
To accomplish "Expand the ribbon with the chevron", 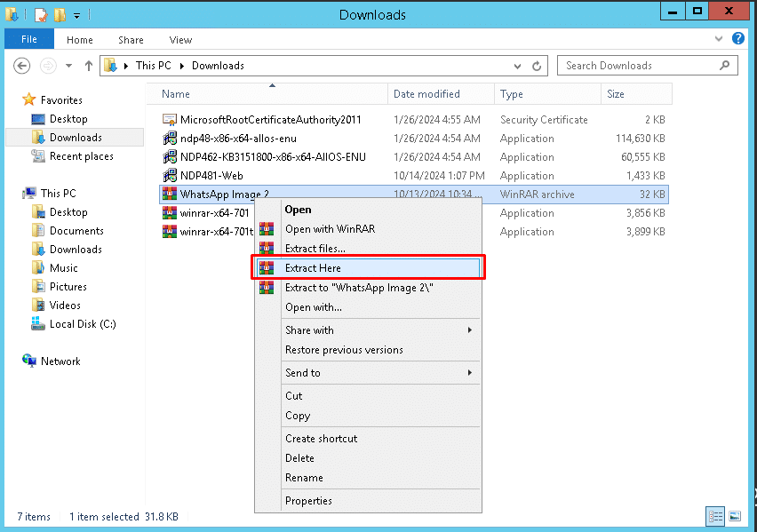I will coord(719,38).
